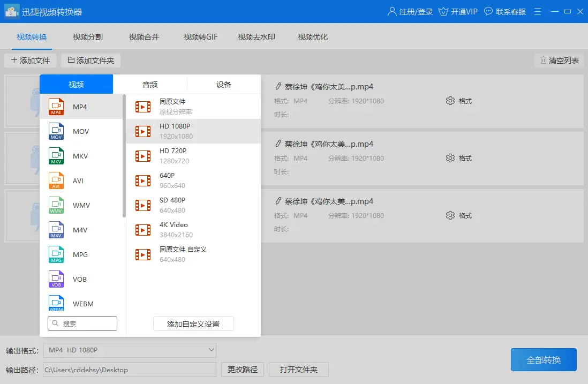588x384 pixels.
Task: Open the hamburger menu in title bar
Action: (x=538, y=12)
